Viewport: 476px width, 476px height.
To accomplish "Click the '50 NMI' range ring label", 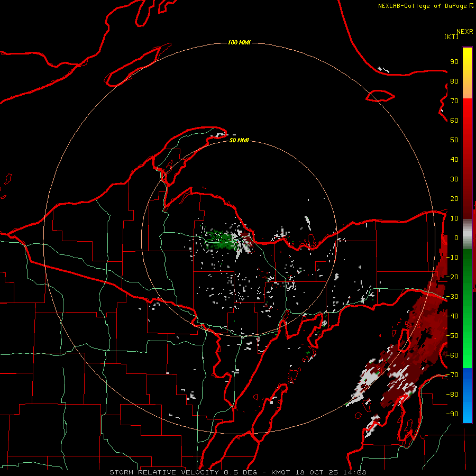I will click(x=239, y=140).
